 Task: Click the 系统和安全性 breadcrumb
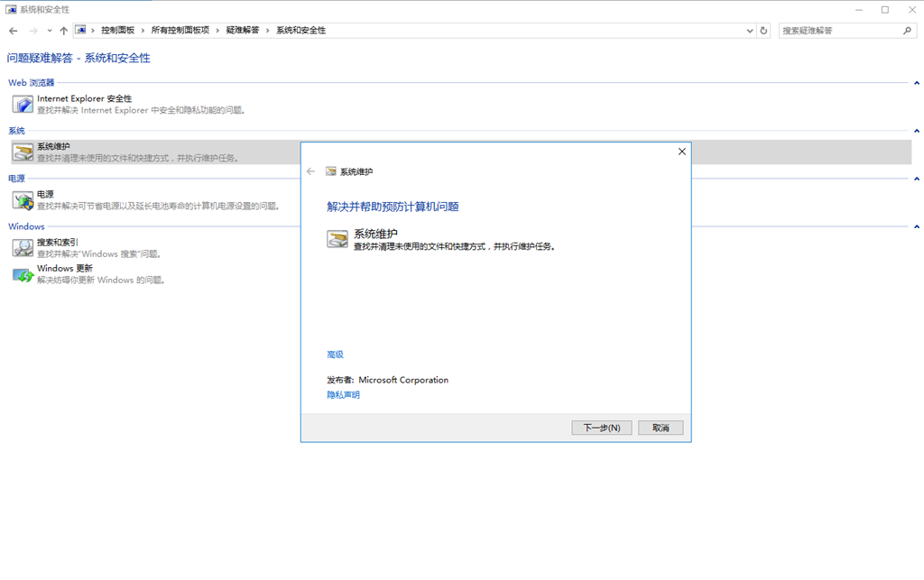pos(301,30)
